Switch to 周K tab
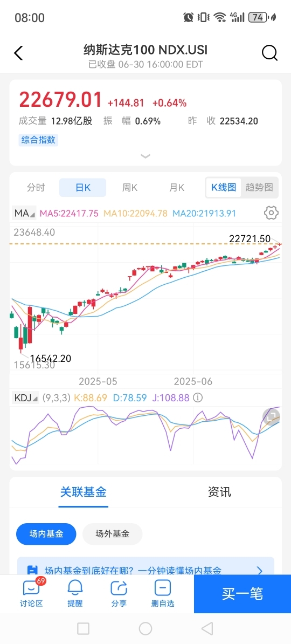The width and height of the screenshot is (291, 644). [x=130, y=188]
